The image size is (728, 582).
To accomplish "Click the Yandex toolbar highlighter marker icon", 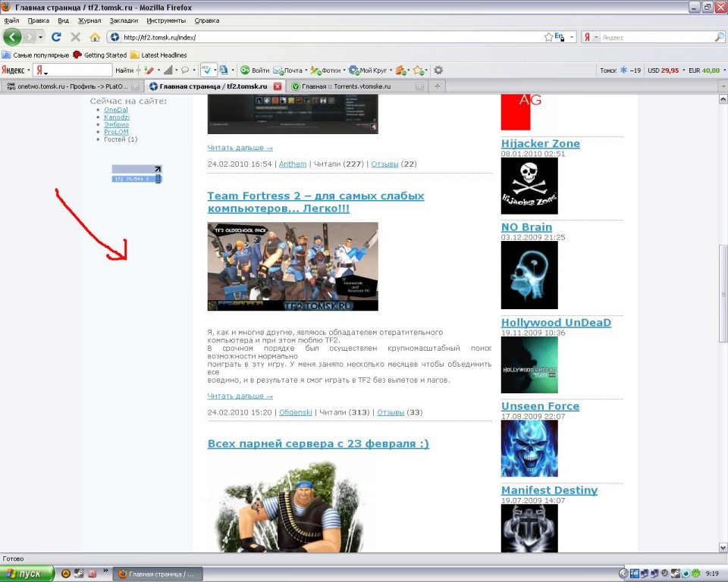I will pos(149,70).
